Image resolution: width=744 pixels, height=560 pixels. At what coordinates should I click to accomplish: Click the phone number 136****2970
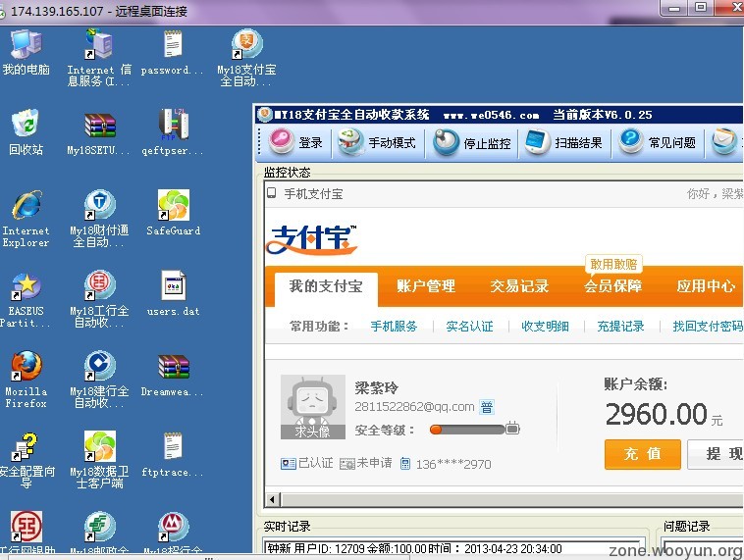click(x=453, y=464)
